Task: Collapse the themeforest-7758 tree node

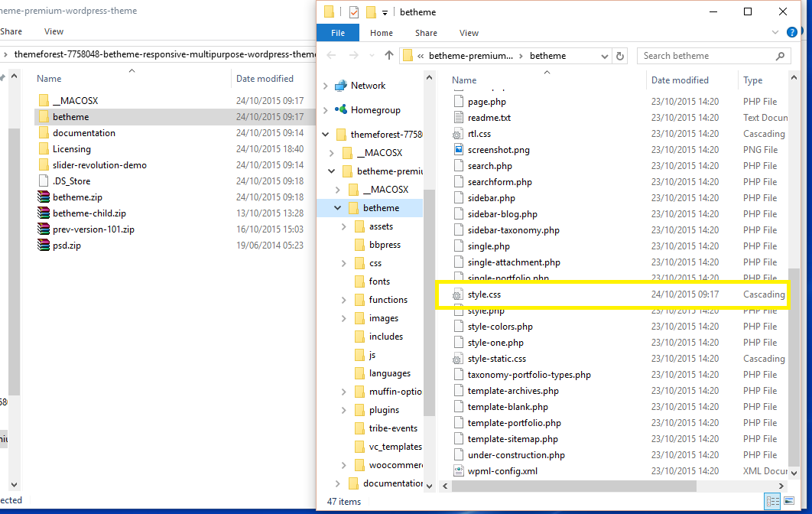Action: pyautogui.click(x=325, y=134)
